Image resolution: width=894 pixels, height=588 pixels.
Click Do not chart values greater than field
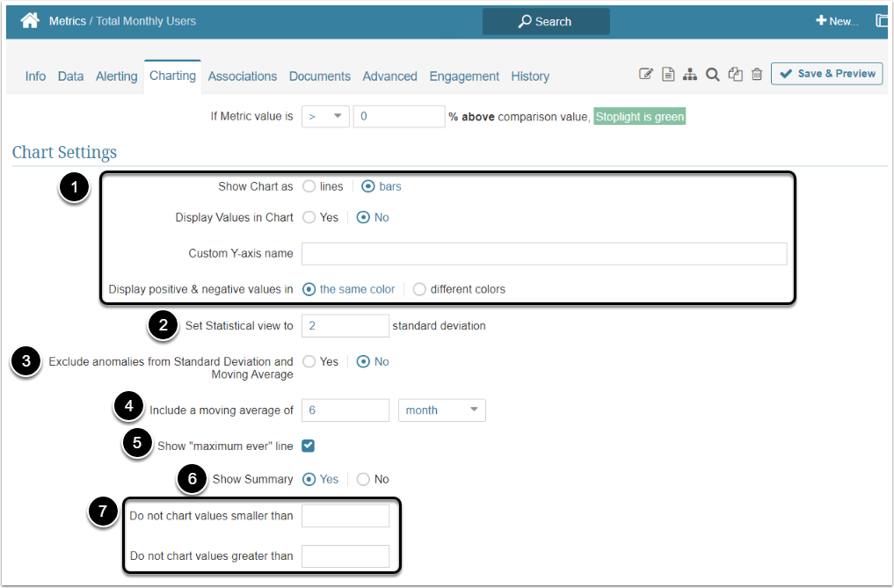click(345, 556)
